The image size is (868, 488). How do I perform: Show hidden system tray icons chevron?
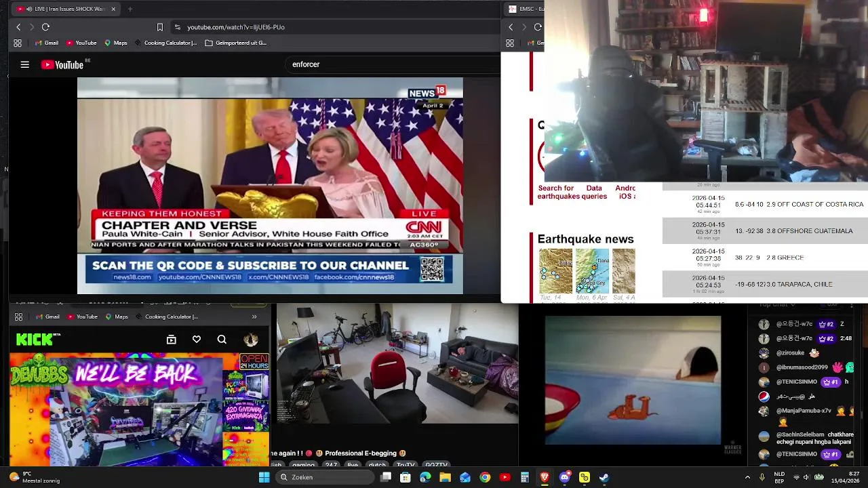point(747,477)
